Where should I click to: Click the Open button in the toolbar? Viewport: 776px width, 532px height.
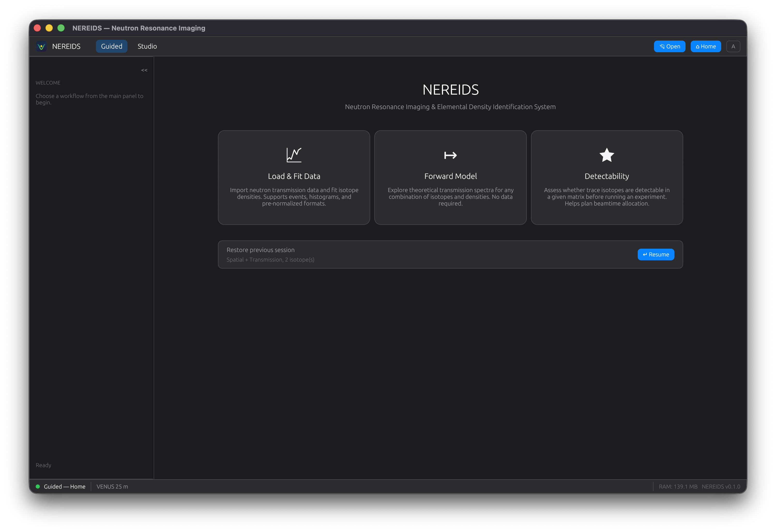point(670,46)
